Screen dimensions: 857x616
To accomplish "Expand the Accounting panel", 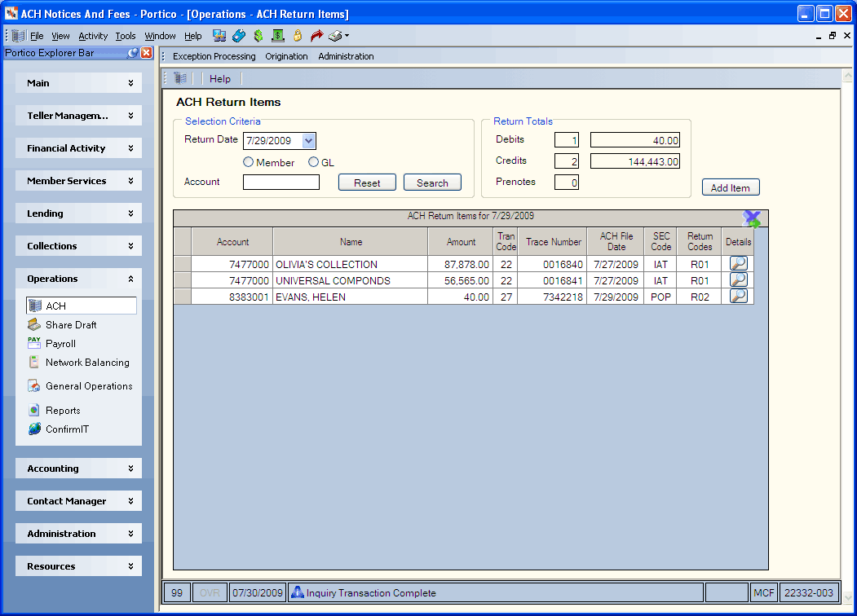I will [79, 469].
